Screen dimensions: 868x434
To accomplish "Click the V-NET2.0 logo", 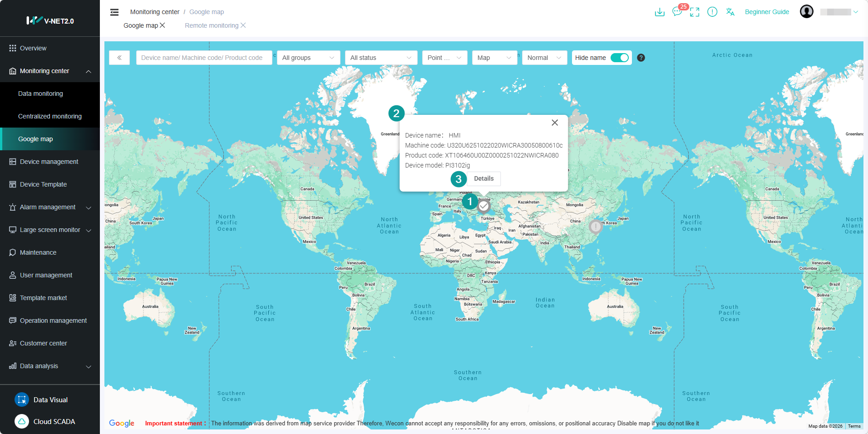I will point(50,20).
